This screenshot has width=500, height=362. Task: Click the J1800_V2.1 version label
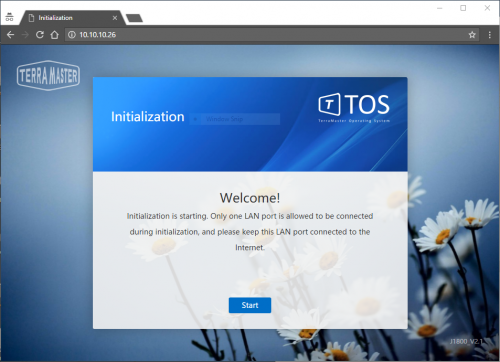(x=466, y=341)
